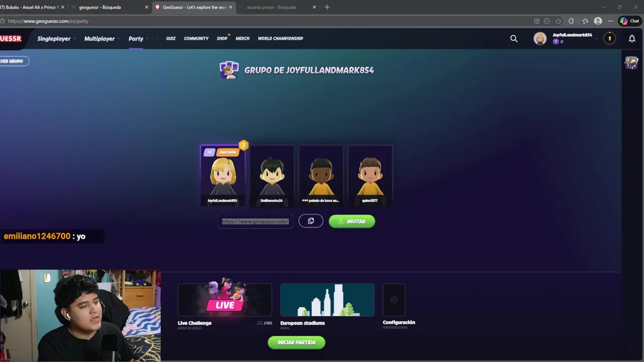Screen dimensions: 644x362
Task: Click the 'Configuración' label
Action: (399, 322)
